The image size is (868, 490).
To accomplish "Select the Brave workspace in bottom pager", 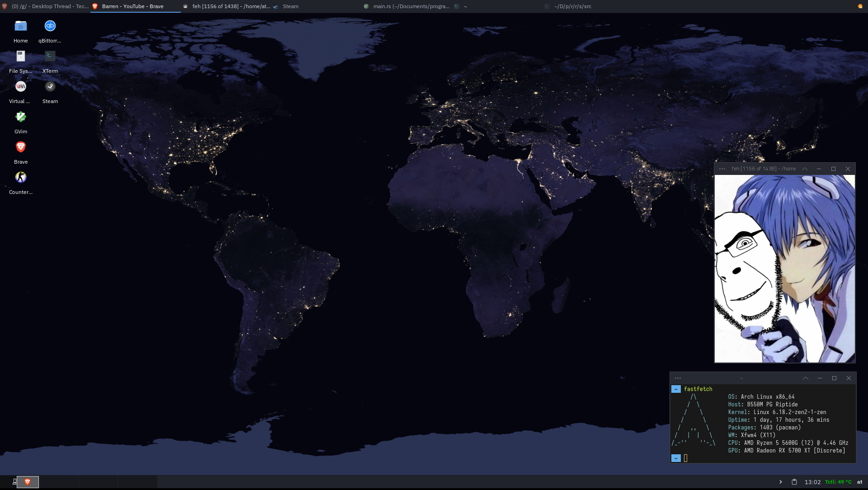I will coord(28,482).
